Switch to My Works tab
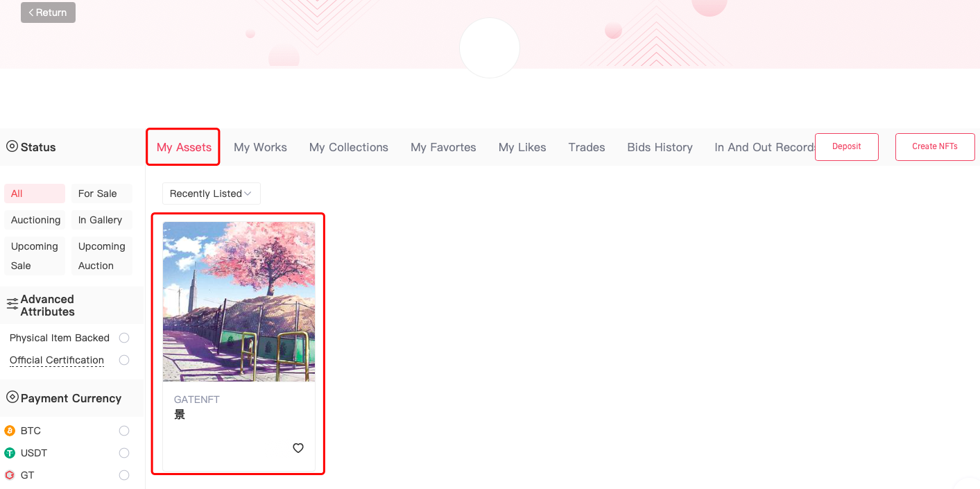980x489 pixels. coord(260,147)
